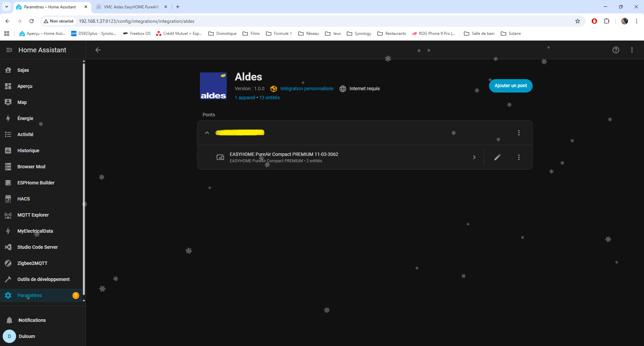Click the Internet requis globe icon
The image size is (644, 346).
coord(343,89)
